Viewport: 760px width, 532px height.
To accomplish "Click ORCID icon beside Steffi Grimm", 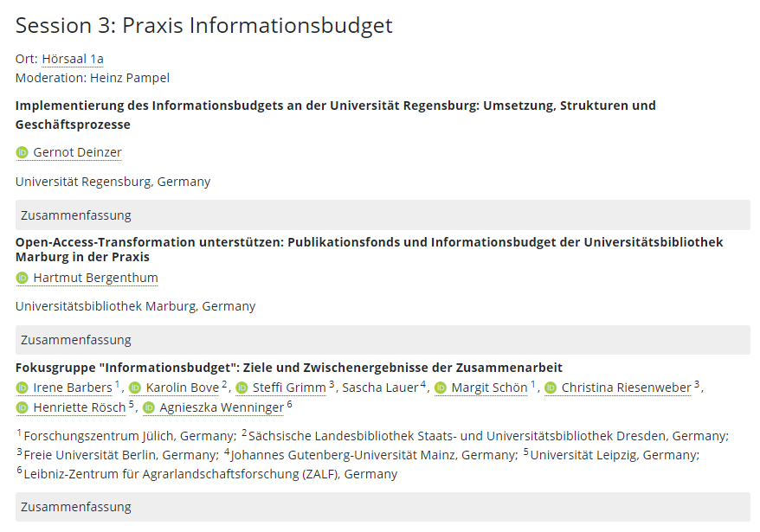I will point(242,388).
